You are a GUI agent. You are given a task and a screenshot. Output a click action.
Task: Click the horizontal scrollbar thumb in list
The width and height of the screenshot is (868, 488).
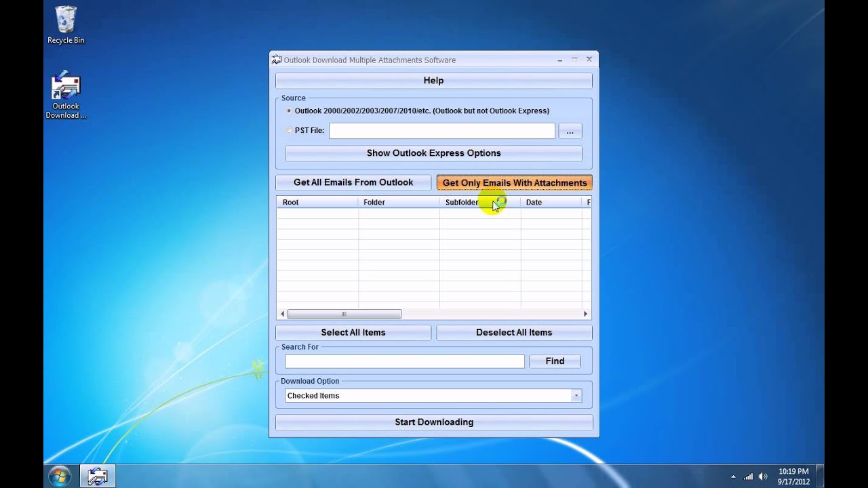tap(344, 314)
